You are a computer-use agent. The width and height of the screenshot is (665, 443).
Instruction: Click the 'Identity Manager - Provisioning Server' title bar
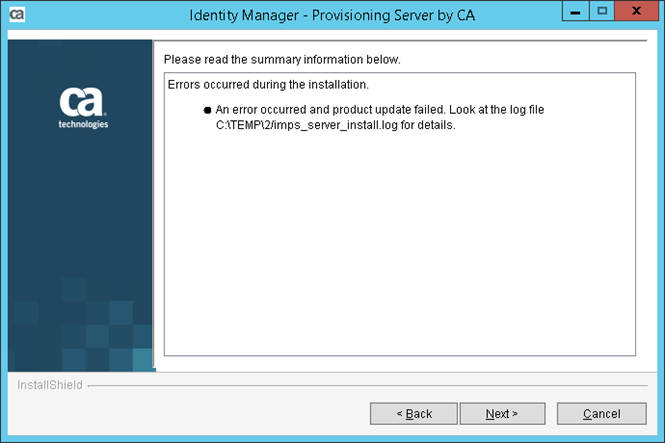pos(330,16)
